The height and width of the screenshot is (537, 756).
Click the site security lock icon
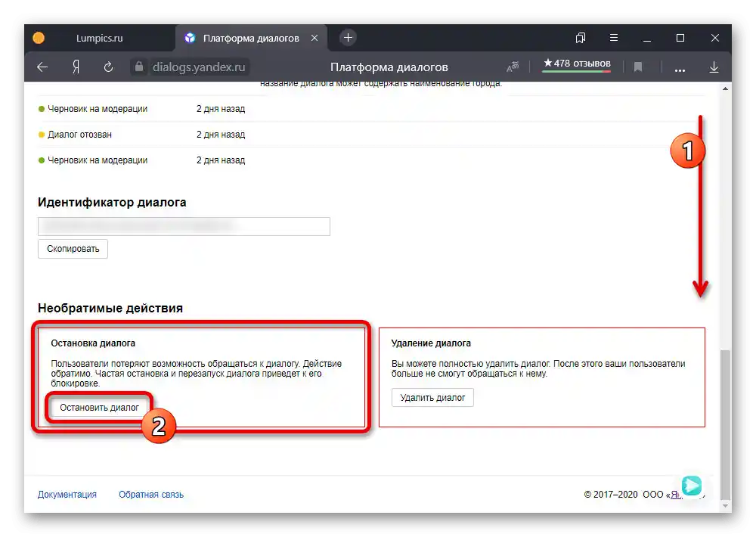pyautogui.click(x=138, y=67)
